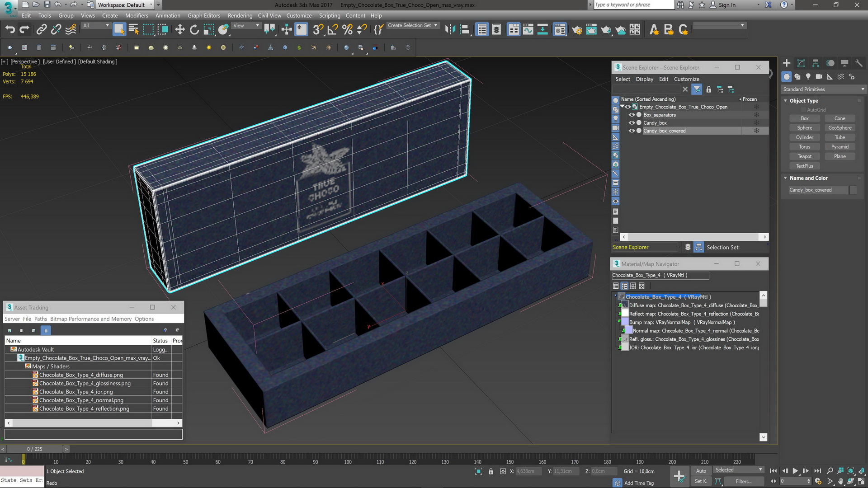Click the Candy_box_covered name field
The height and width of the screenshot is (488, 868).
coord(817,190)
